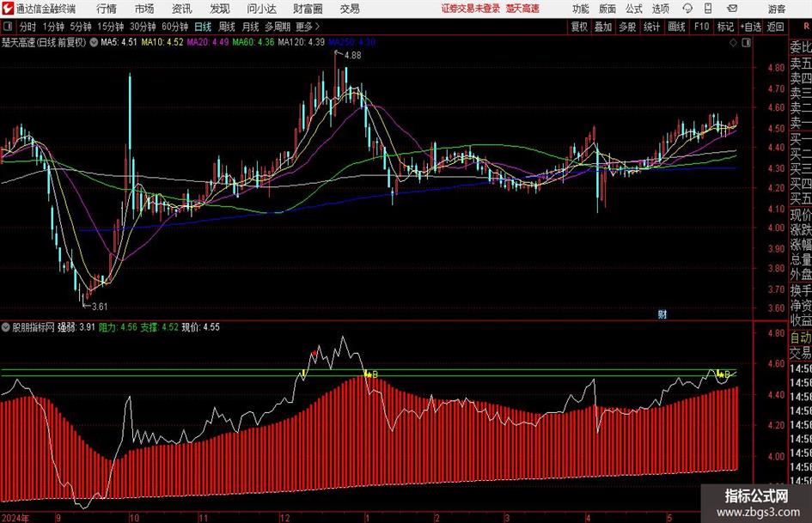The width and height of the screenshot is (812, 523).
Task: Click the diamond icon above the chart
Action: click(733, 42)
